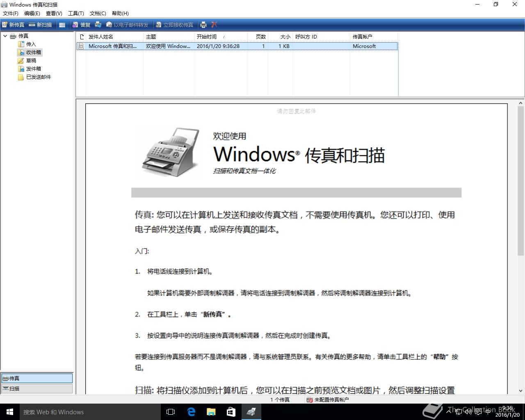Click the 答复 (Reply) toolbar button
The image size is (525, 420).
click(81, 25)
